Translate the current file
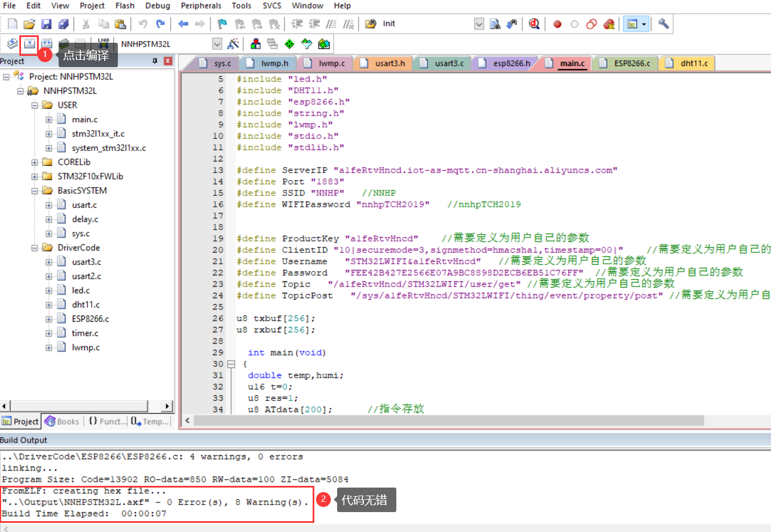771x532 pixels. coord(12,44)
